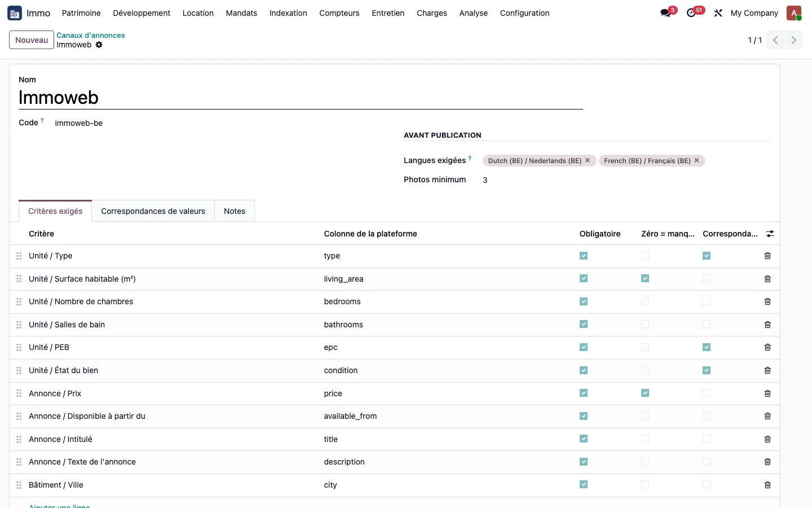Open the Développement menu
The image size is (812, 508).
point(142,13)
